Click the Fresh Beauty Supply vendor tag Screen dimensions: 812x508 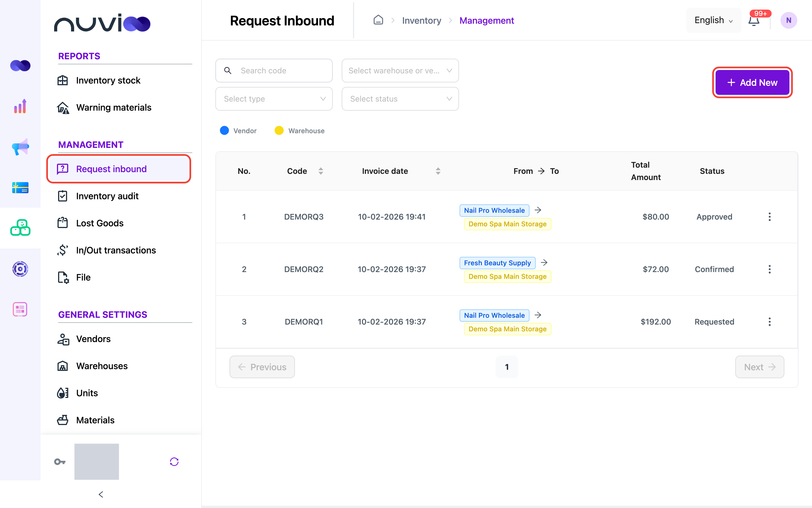click(497, 263)
